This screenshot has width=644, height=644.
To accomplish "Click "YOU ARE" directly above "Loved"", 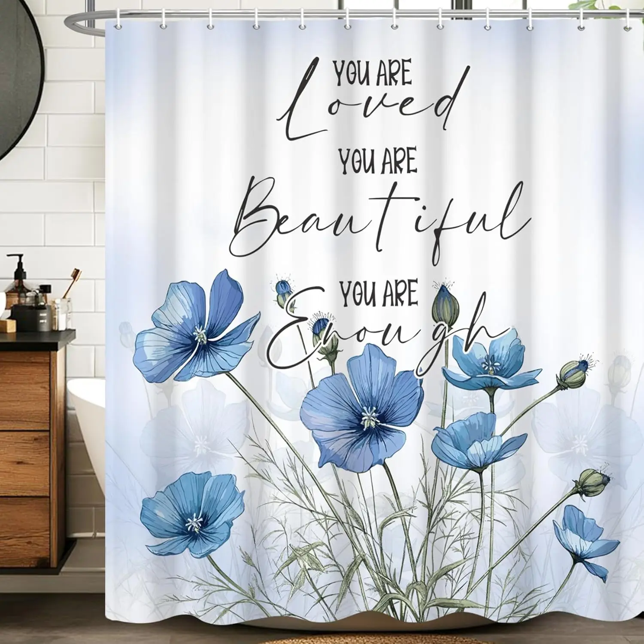I will pyautogui.click(x=372, y=73).
